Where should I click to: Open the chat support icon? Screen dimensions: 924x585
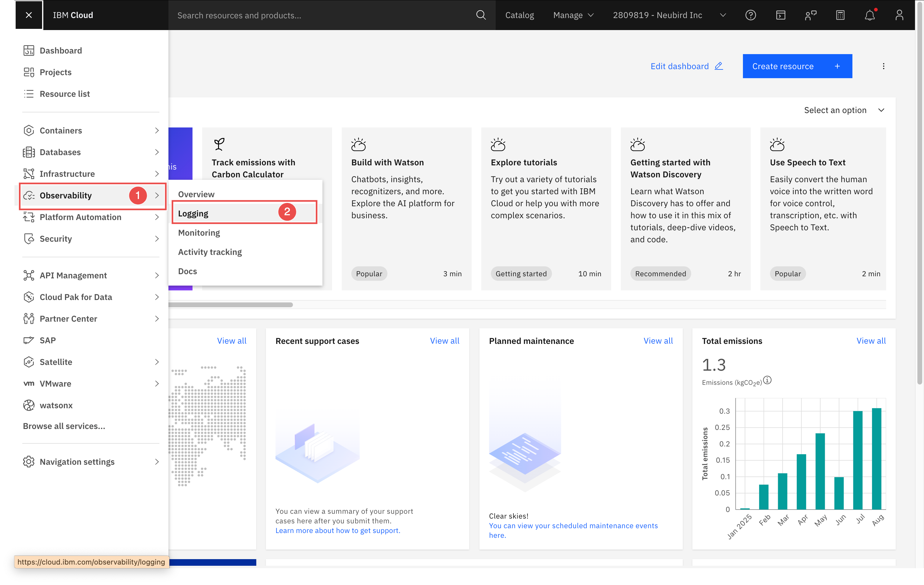click(x=810, y=15)
